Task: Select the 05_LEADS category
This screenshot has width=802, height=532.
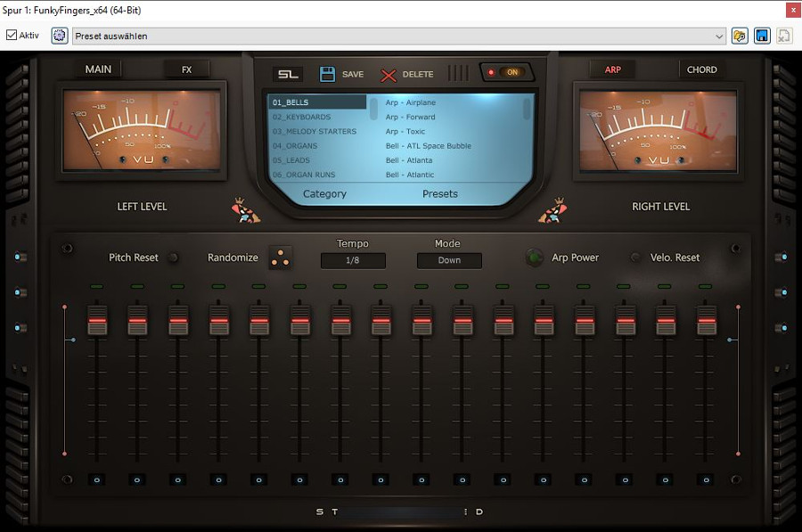Action: tap(317, 160)
